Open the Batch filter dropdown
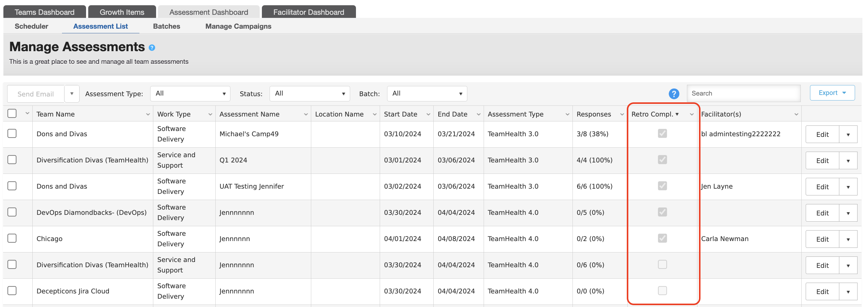The height and width of the screenshot is (307, 868). click(427, 94)
